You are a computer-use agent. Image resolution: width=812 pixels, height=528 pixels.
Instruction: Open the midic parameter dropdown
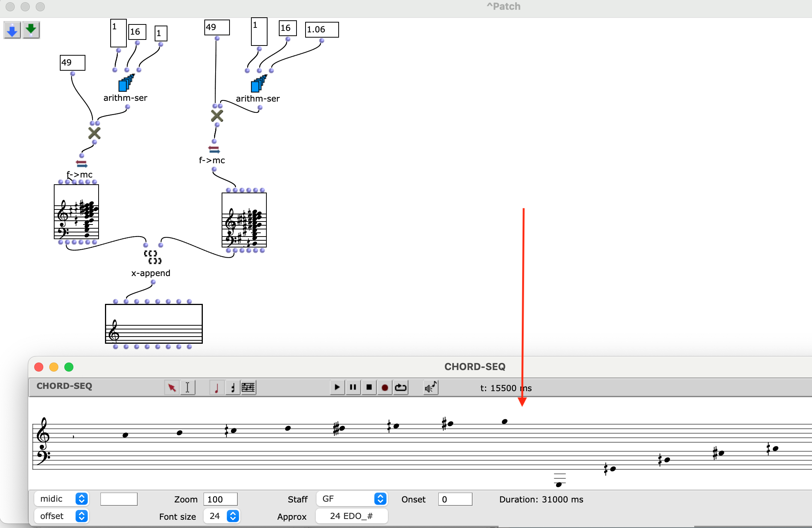pyautogui.click(x=62, y=499)
